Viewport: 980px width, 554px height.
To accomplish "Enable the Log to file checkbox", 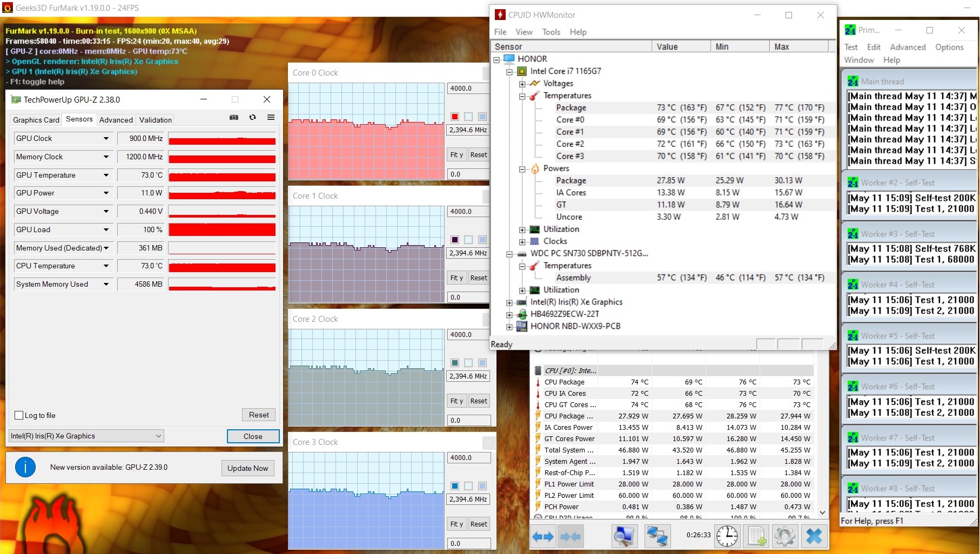I will click(19, 415).
